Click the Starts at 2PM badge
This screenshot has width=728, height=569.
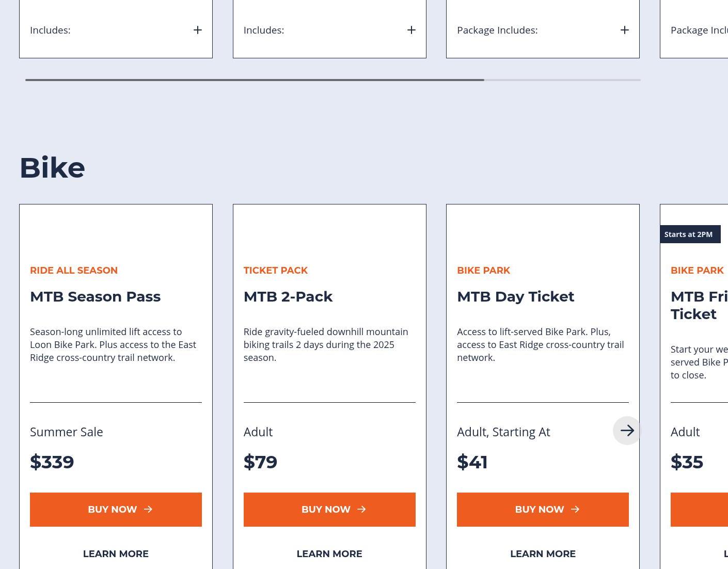pyautogui.click(x=688, y=234)
